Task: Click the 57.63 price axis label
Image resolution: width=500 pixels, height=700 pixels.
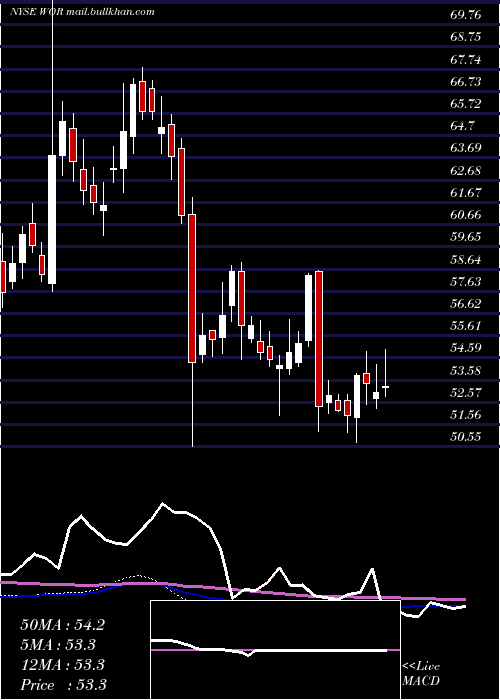Action: pyautogui.click(x=466, y=282)
